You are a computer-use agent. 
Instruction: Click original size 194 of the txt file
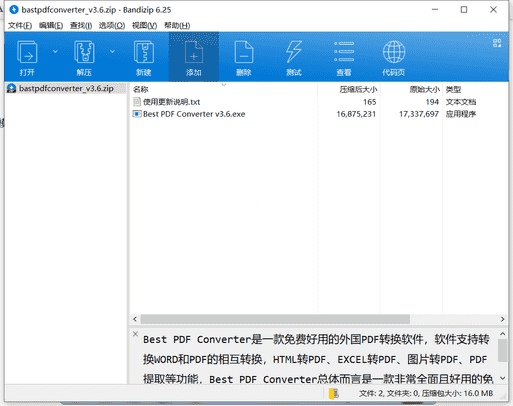pos(432,102)
